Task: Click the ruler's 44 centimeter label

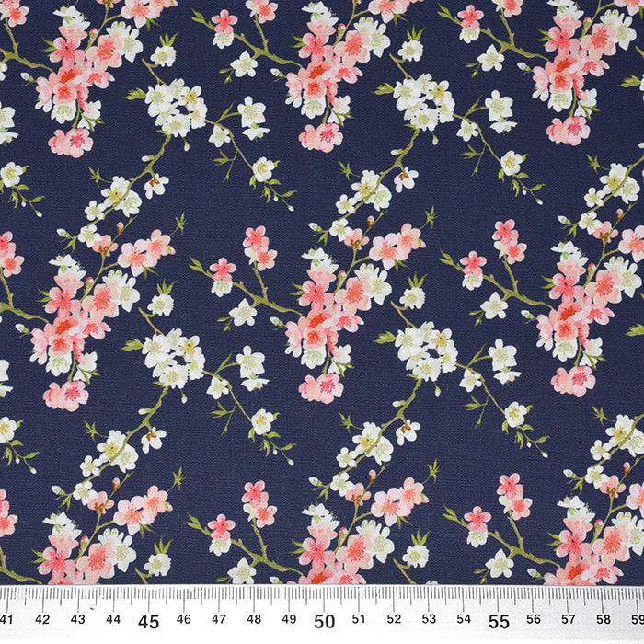Action: 113,621
